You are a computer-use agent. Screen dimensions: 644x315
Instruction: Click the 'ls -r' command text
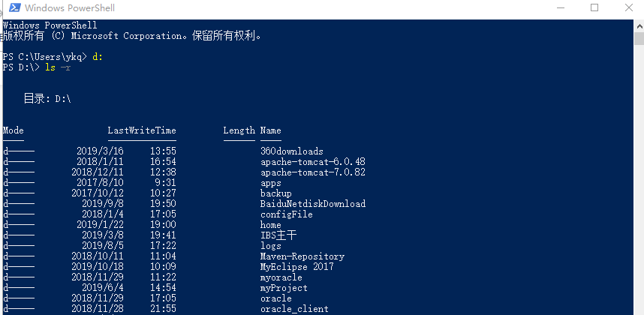[58, 67]
